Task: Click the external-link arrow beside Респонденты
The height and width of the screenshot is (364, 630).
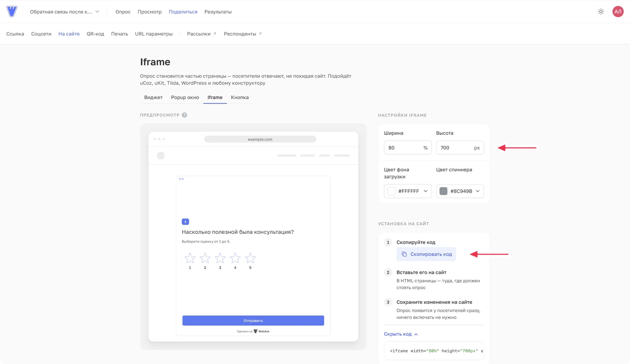Action: click(260, 34)
